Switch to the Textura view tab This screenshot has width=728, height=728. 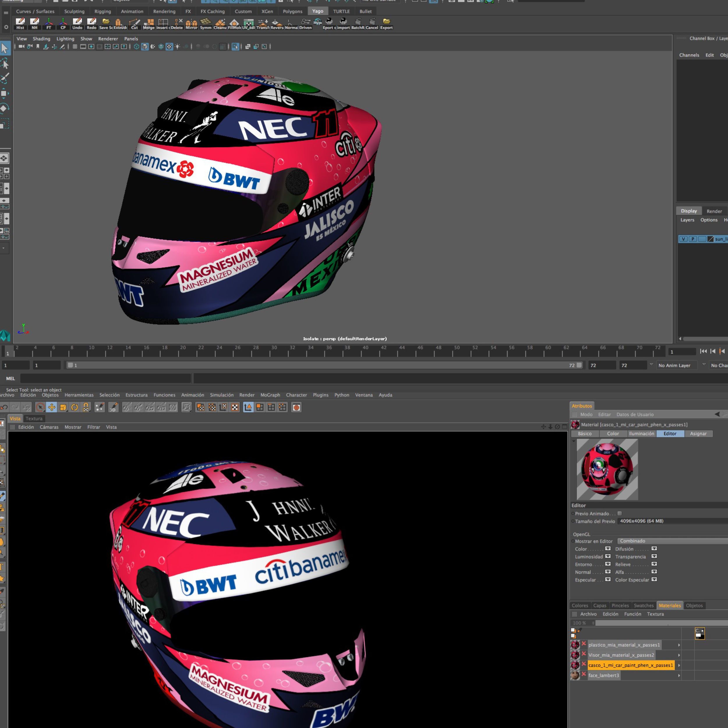coord(34,419)
